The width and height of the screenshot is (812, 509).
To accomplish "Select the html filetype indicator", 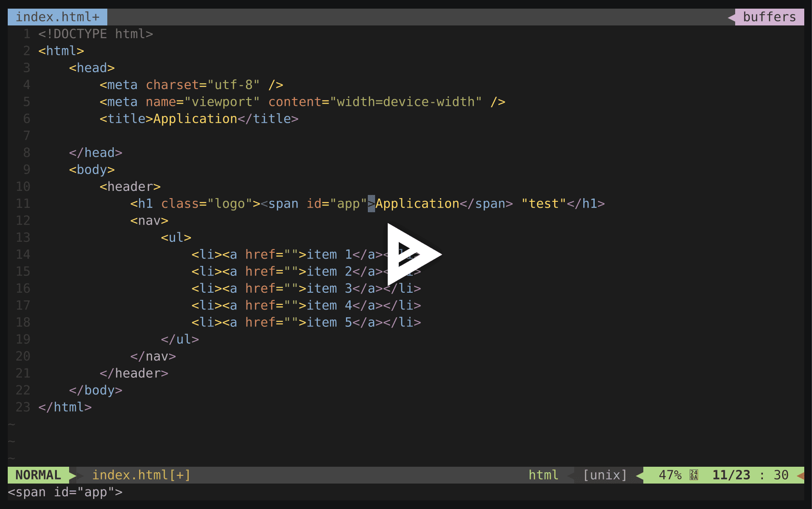I will tap(543, 475).
